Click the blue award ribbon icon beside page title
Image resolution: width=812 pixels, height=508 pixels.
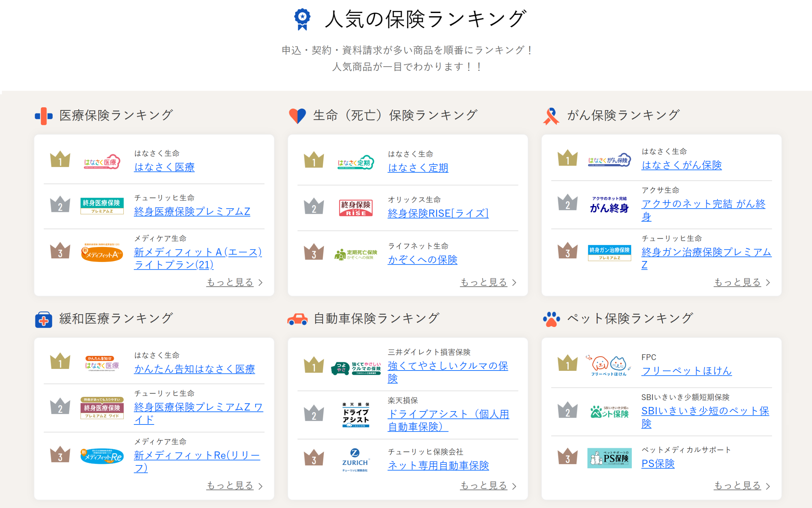[302, 19]
